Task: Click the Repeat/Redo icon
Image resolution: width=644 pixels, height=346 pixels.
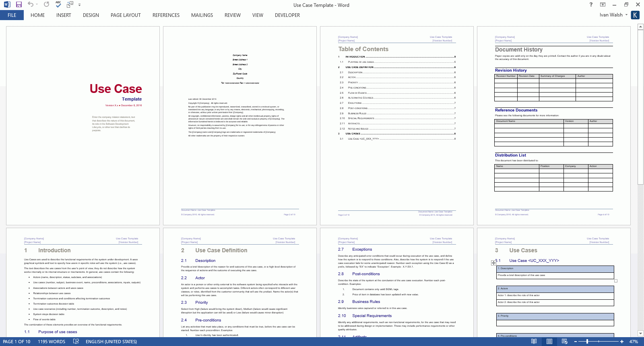Action: point(47,4)
